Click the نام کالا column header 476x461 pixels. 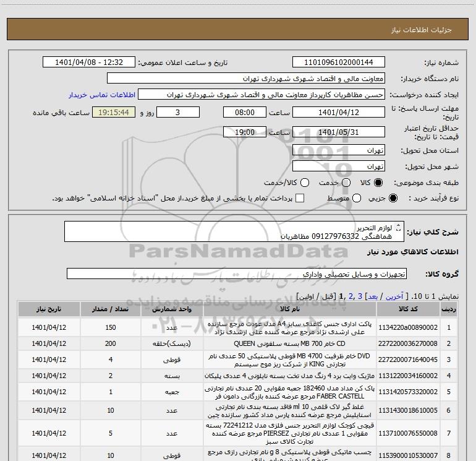[x=289, y=309]
